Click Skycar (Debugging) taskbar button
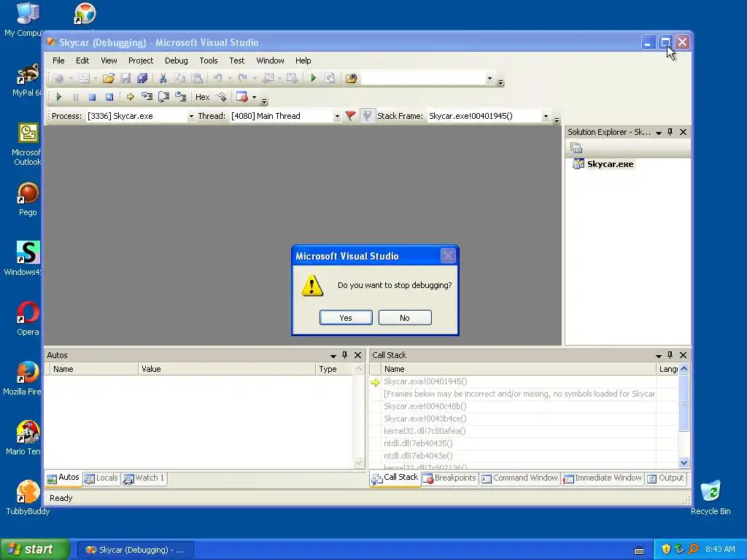747x560 pixels. click(x=135, y=550)
